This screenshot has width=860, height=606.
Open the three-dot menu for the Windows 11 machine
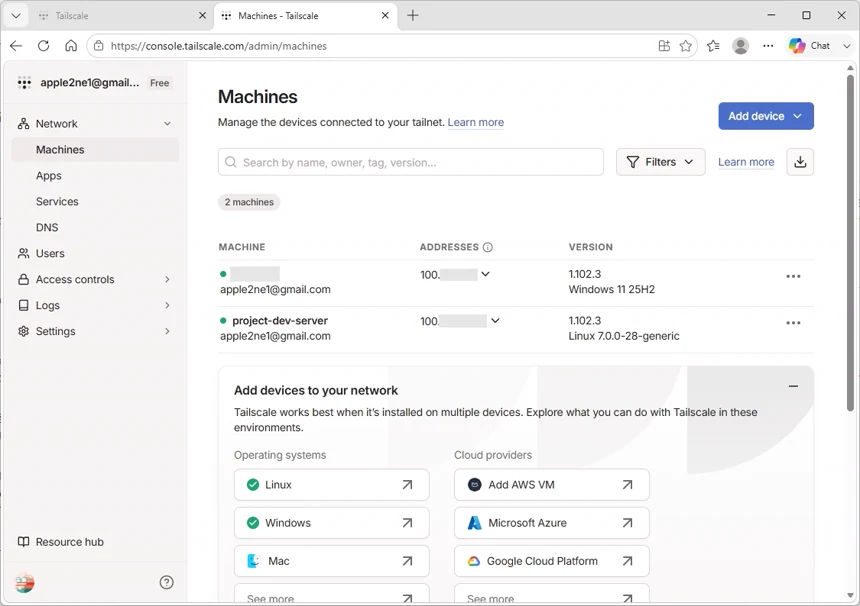click(793, 276)
